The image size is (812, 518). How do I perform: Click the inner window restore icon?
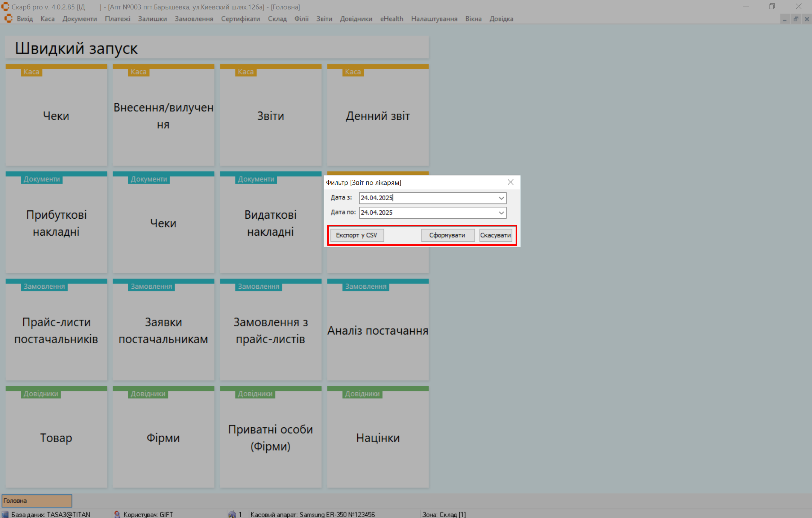coord(796,19)
